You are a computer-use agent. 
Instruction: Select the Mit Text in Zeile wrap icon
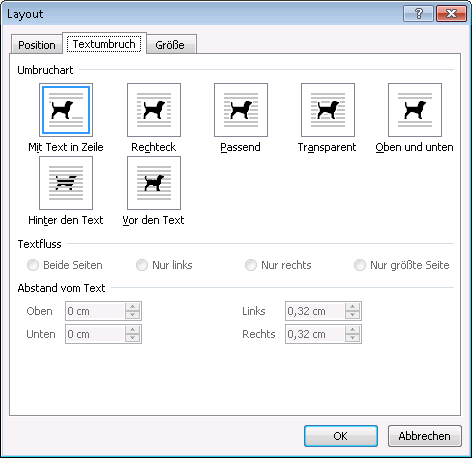point(66,110)
